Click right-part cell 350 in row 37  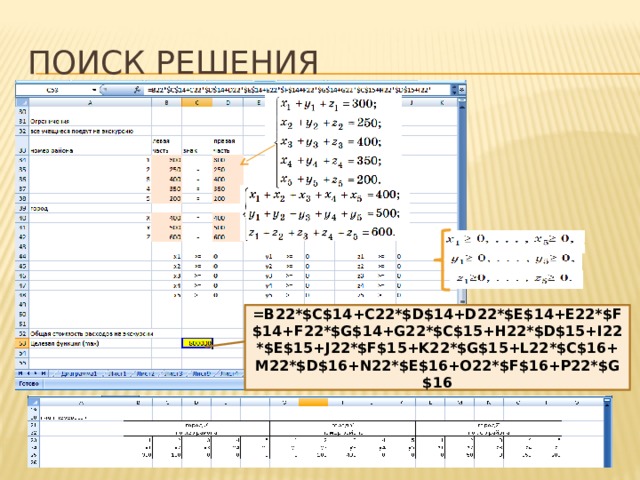click(228, 189)
